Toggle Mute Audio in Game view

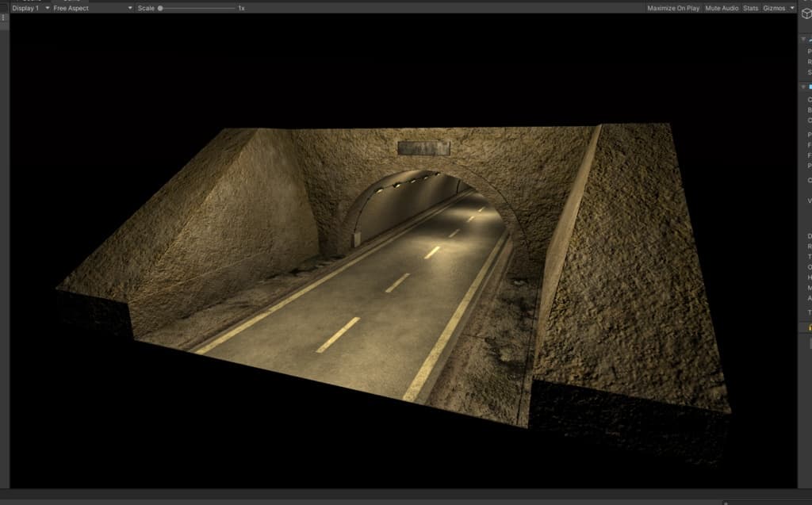click(722, 8)
